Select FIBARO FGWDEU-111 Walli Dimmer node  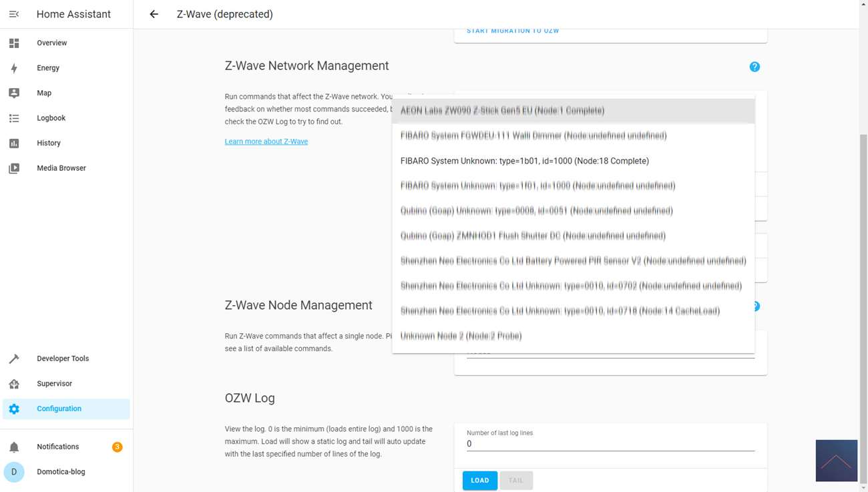[574, 136]
